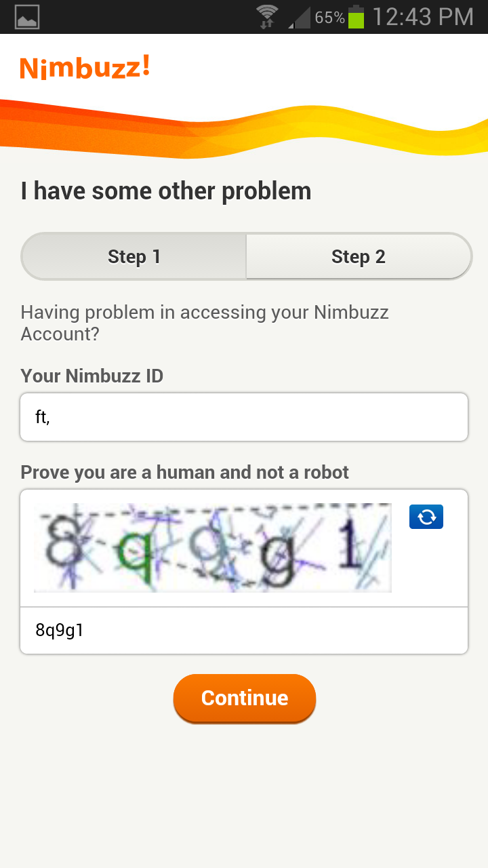Switch to the Step 1 tab
488x868 pixels.
pos(134,257)
